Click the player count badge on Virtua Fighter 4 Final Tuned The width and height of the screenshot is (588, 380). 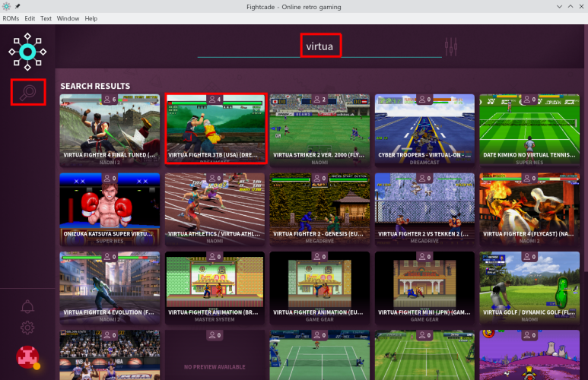pos(110,100)
